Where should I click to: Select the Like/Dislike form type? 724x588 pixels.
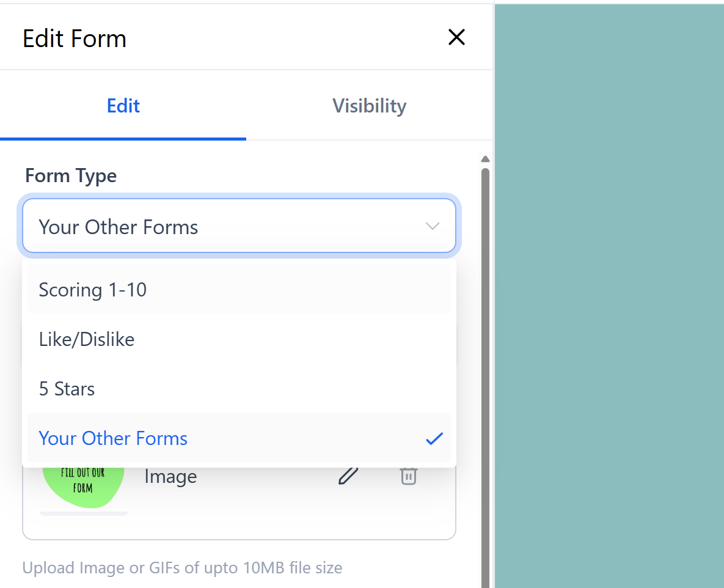[86, 339]
